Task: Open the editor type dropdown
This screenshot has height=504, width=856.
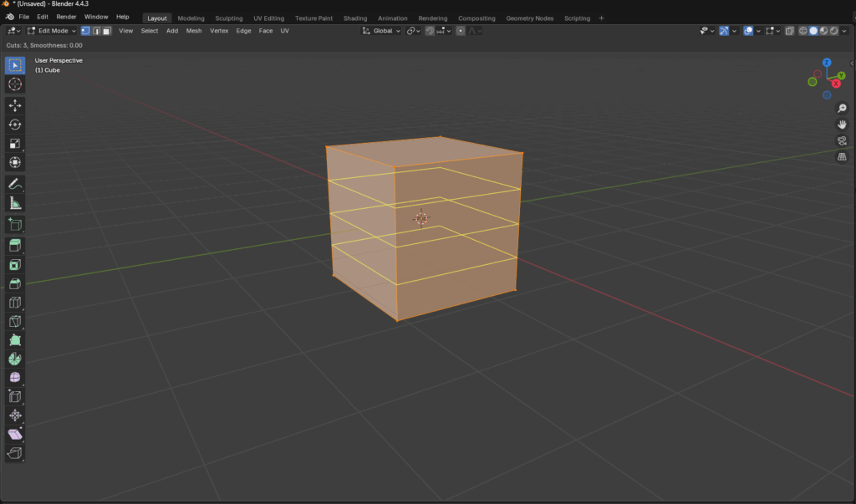Action: point(13,31)
